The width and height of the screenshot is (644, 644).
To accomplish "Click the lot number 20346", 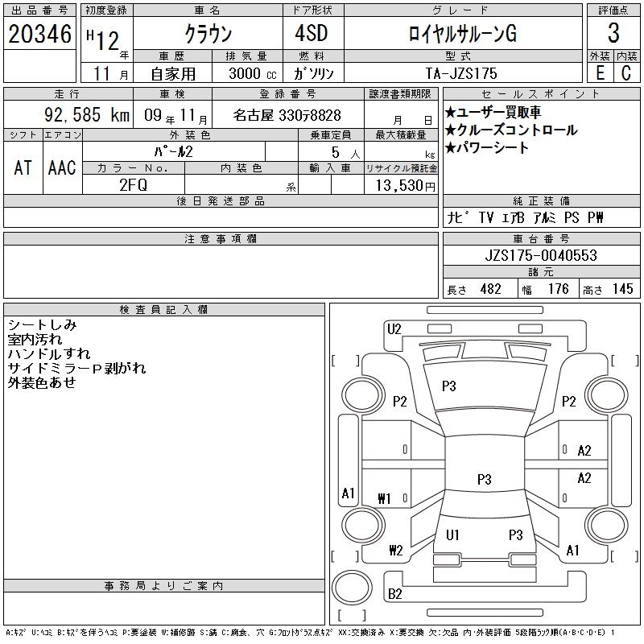I will pyautogui.click(x=39, y=34).
